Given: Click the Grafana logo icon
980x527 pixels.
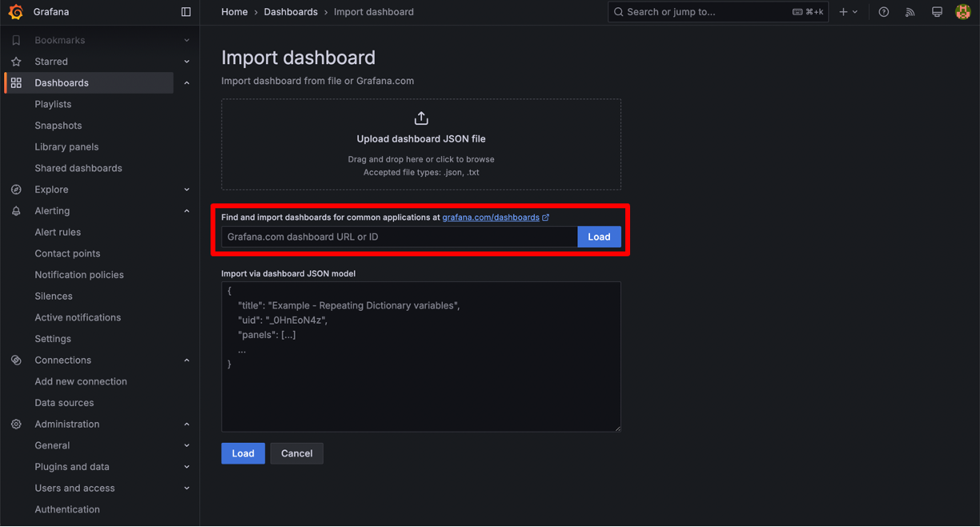Looking at the screenshot, I should [x=16, y=12].
